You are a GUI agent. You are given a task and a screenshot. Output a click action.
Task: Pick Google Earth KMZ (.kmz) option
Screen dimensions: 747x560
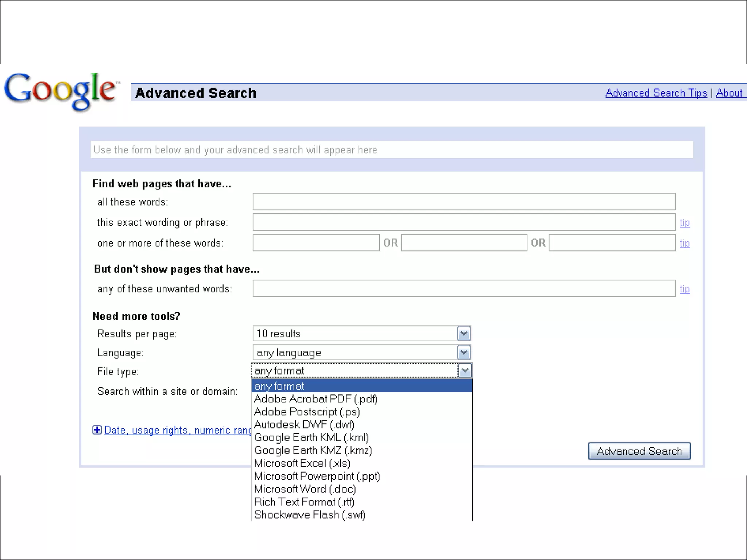pyautogui.click(x=313, y=451)
